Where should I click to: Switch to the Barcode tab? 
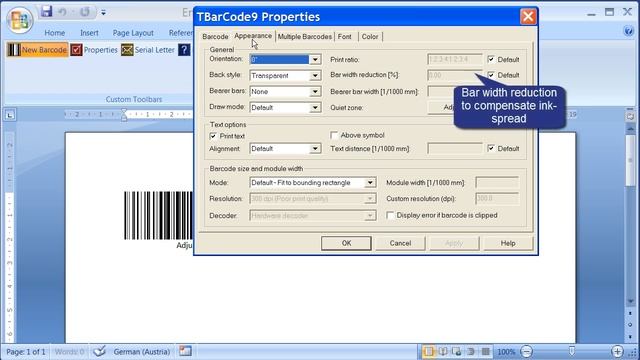pyautogui.click(x=215, y=37)
